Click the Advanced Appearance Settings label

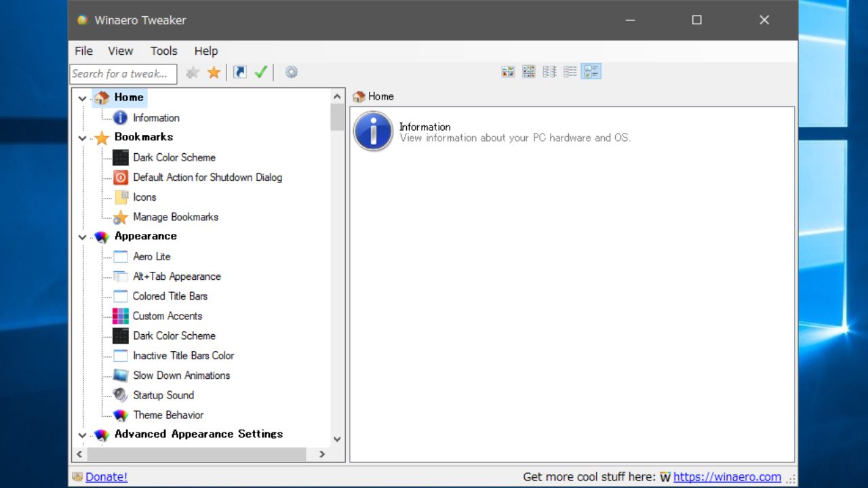(x=199, y=434)
